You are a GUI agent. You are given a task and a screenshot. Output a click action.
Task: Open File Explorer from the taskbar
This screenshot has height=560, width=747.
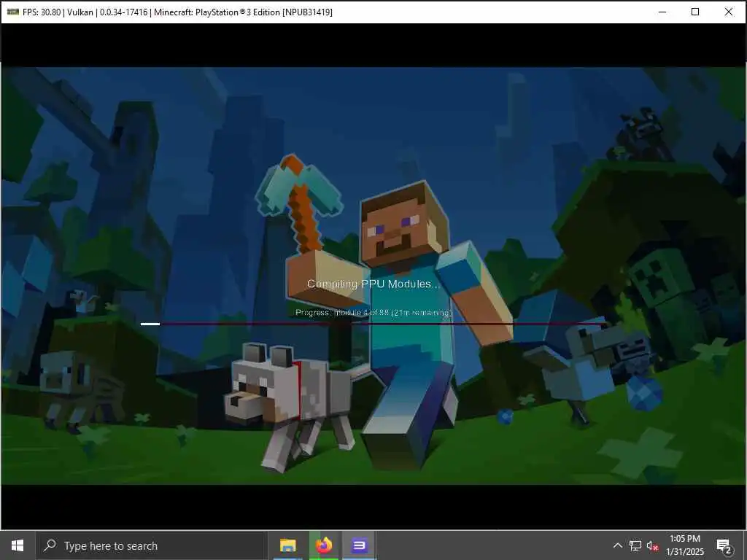click(x=287, y=545)
